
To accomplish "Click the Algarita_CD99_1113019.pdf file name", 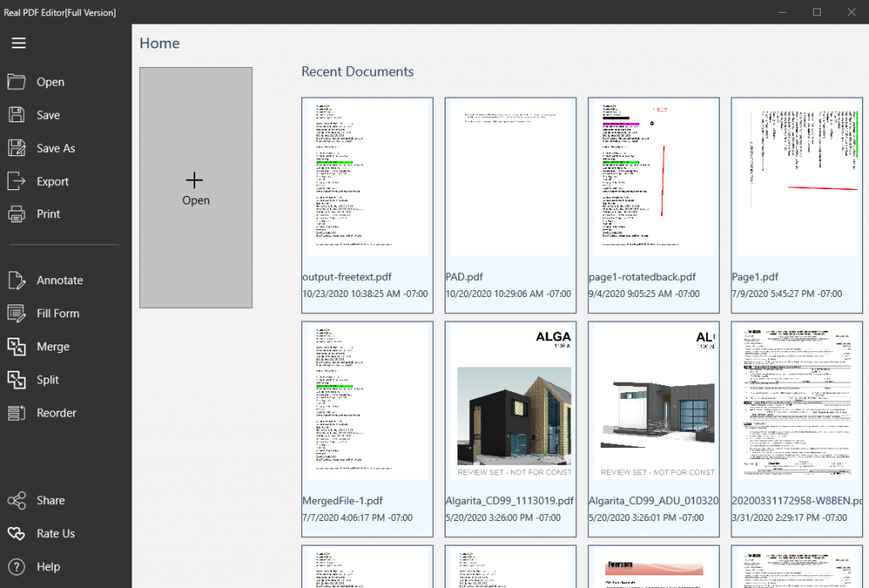I will 509,501.
